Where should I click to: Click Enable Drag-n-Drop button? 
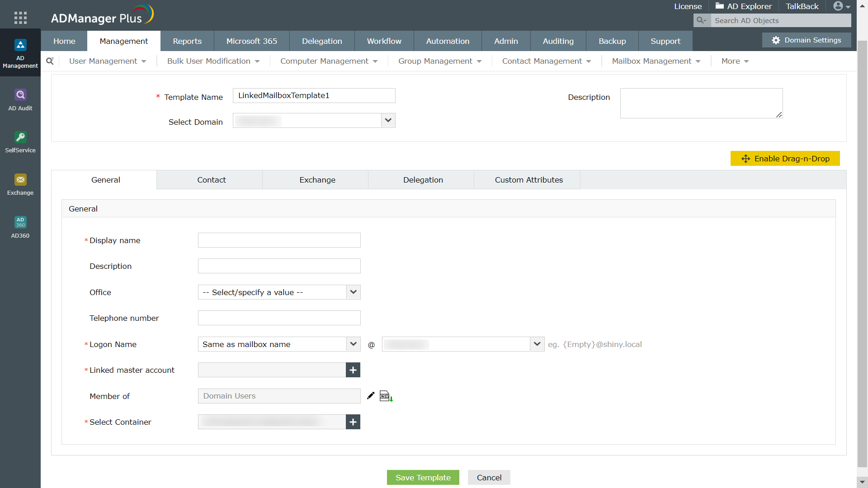[785, 159]
